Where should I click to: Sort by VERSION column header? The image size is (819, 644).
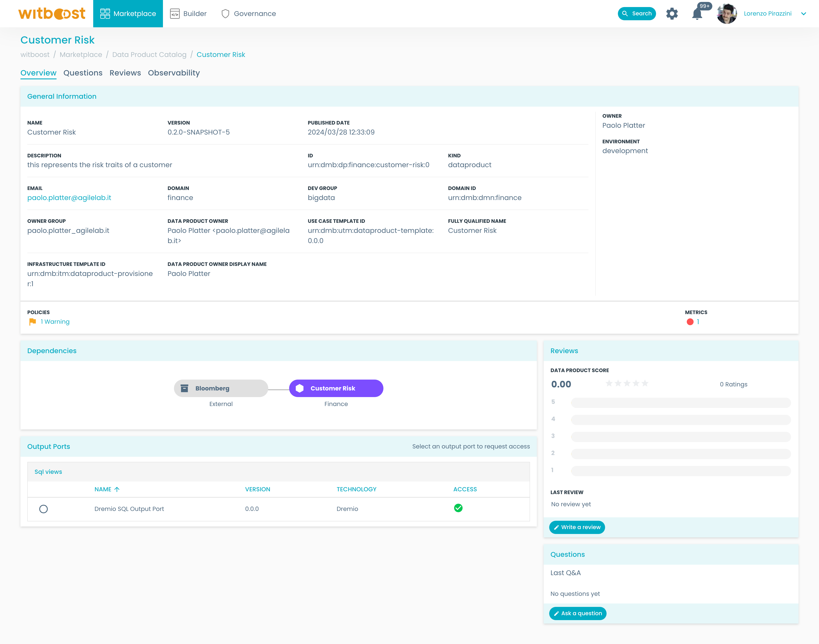258,489
